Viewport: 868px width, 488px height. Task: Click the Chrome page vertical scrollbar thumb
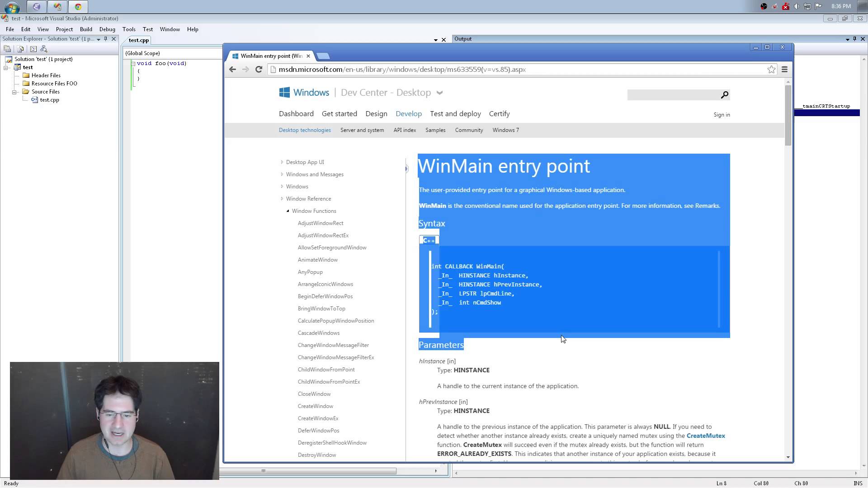point(788,115)
